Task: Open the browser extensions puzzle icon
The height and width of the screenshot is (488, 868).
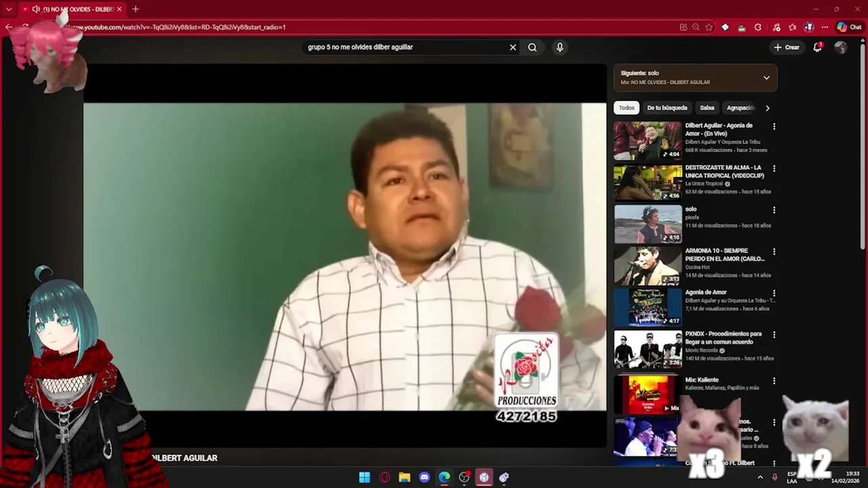Action: (x=758, y=27)
